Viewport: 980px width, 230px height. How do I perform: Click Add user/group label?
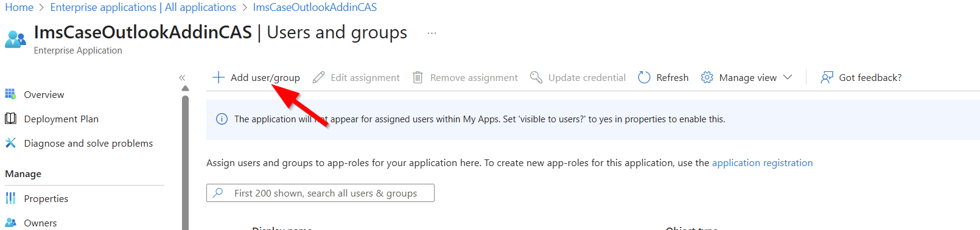(x=265, y=77)
